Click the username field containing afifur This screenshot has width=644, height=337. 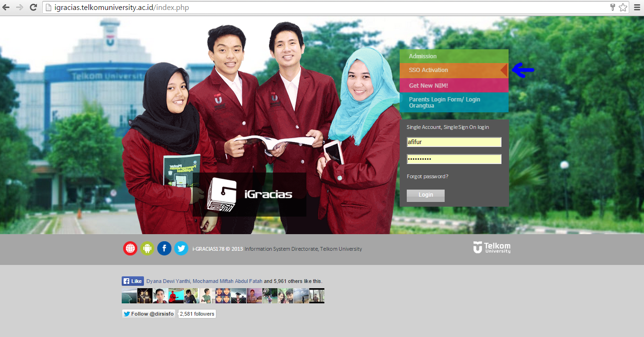[x=454, y=142]
